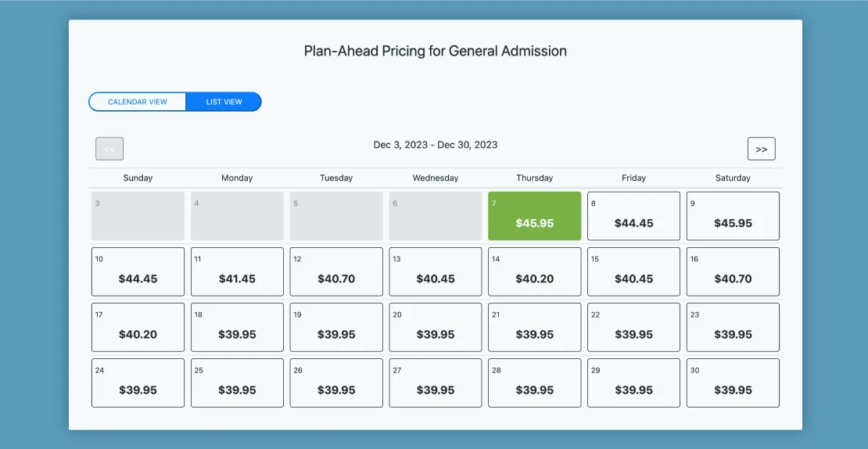Pick December 10 at $44.45
This screenshot has height=449, width=868.
tap(138, 271)
